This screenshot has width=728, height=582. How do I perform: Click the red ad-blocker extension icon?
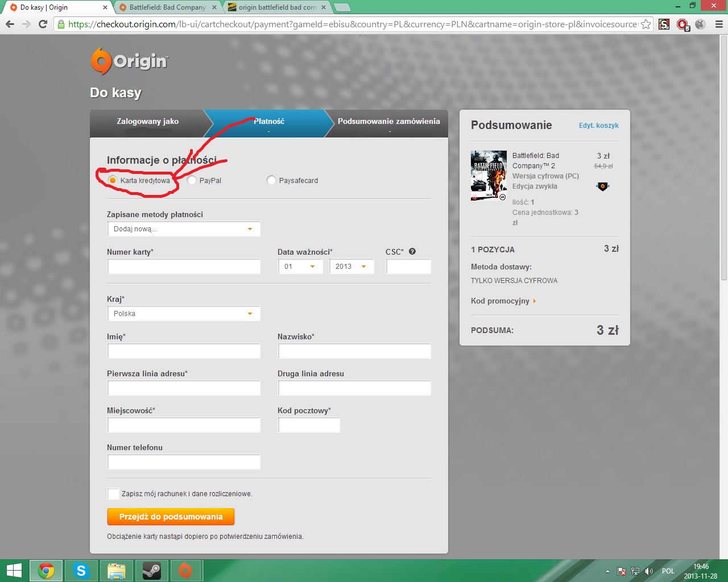pyautogui.click(x=682, y=24)
